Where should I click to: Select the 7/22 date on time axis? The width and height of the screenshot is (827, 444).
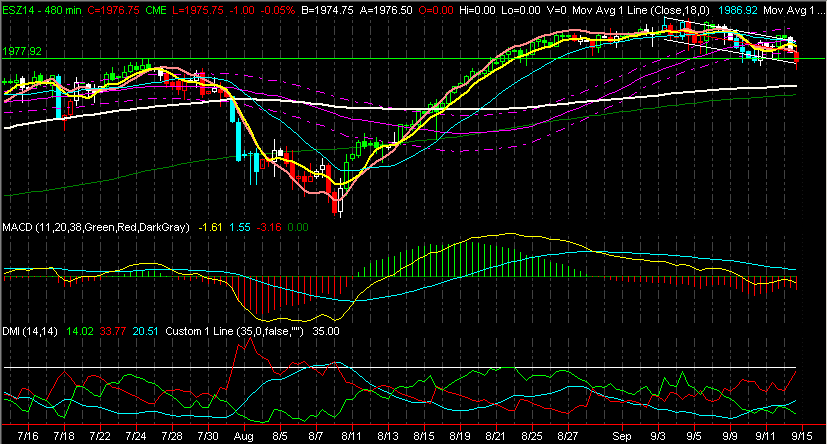100,436
